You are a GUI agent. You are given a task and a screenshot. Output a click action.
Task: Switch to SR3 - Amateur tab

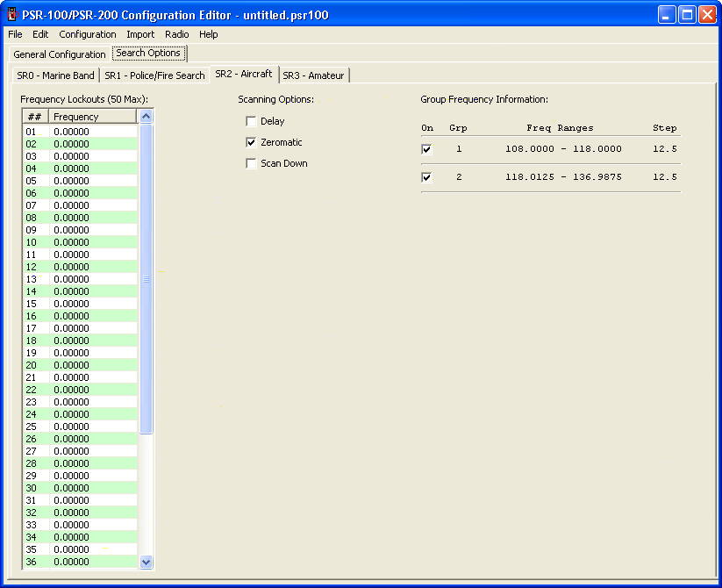(x=313, y=75)
